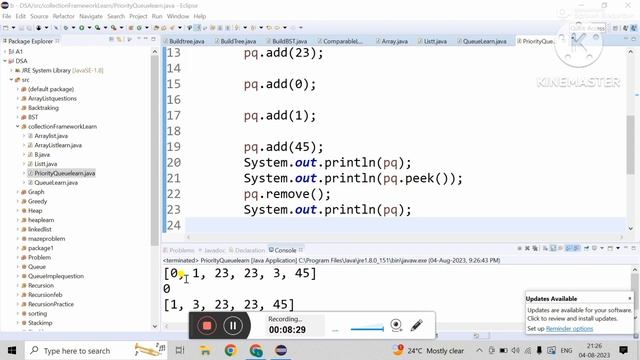Open Package Explorer View Menu dropdown
This screenshot has height=360, width=640.
point(138,39)
